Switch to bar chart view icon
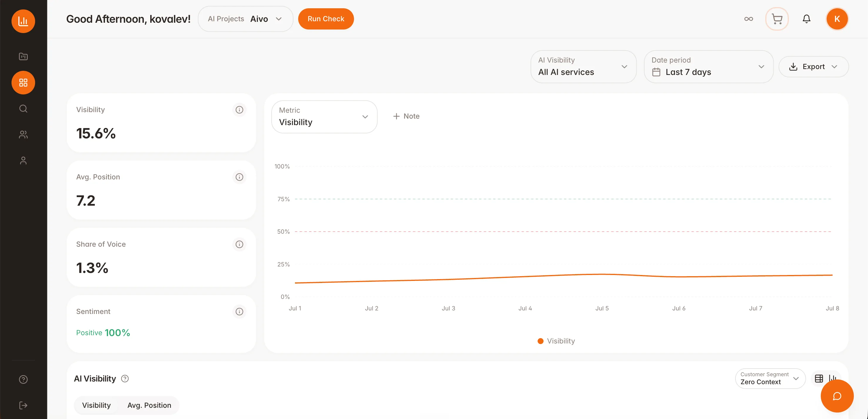868x419 pixels. [832, 378]
